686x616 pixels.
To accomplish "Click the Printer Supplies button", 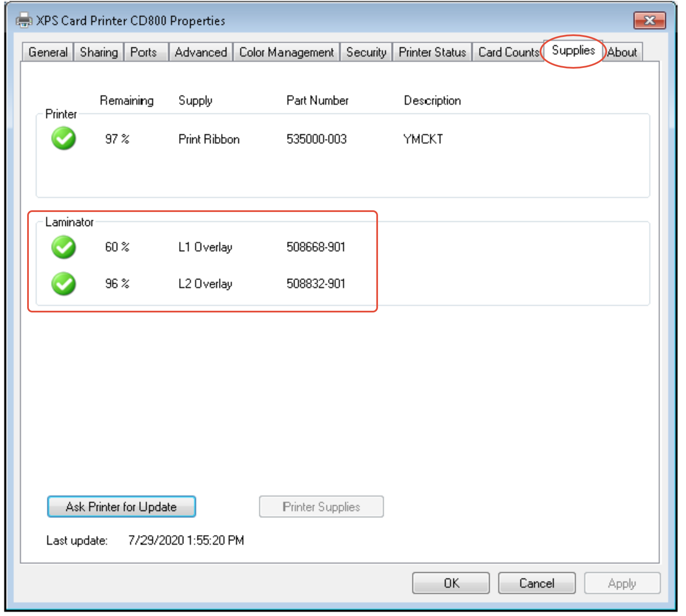I will 321,507.
